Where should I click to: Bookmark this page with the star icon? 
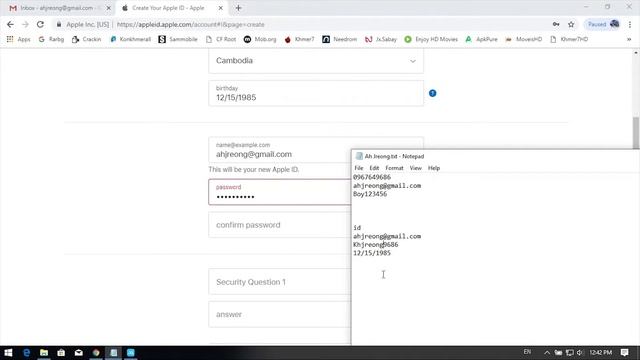571,24
